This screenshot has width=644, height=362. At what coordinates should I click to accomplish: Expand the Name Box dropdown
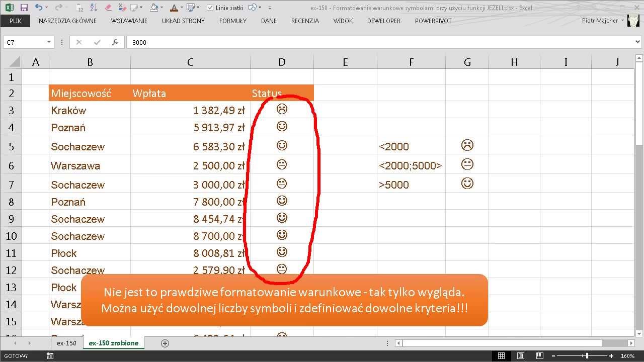click(49, 42)
